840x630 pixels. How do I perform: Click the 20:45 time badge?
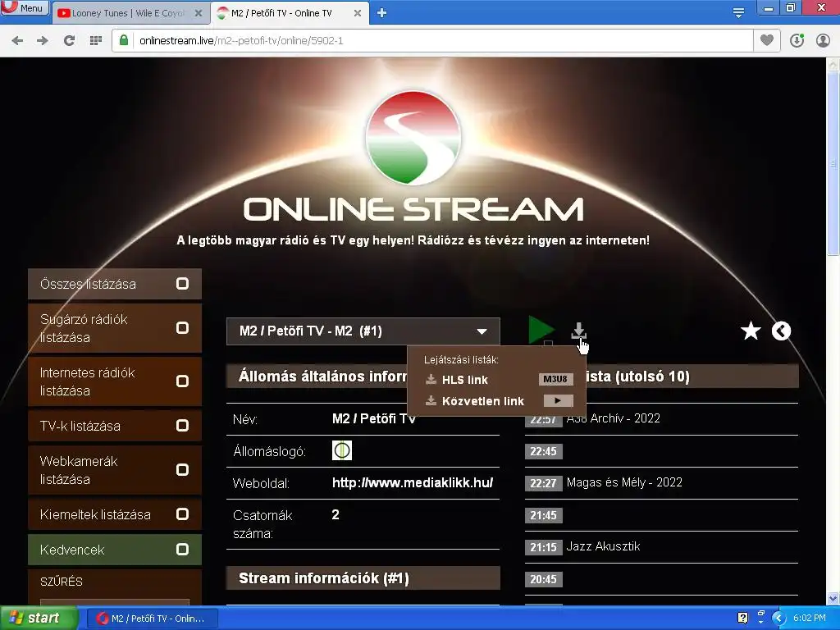click(543, 579)
